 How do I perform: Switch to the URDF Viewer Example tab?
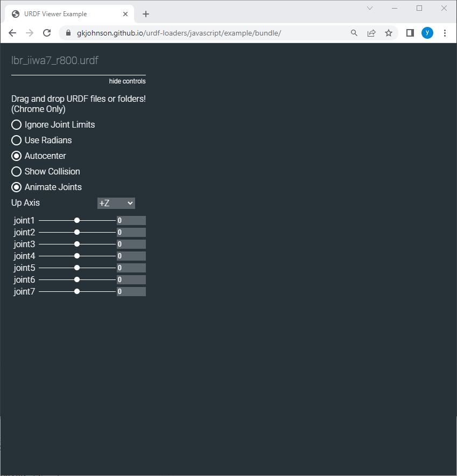coord(67,13)
